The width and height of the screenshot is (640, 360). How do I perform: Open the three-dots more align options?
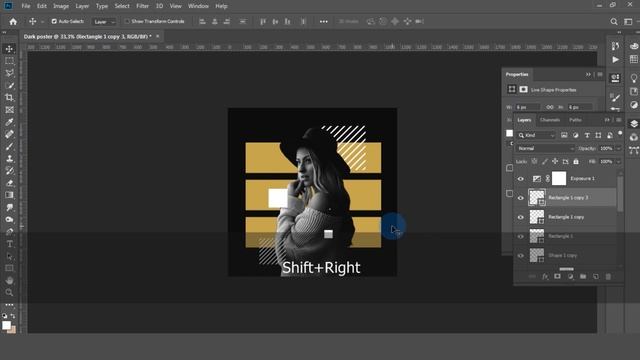coord(324,22)
